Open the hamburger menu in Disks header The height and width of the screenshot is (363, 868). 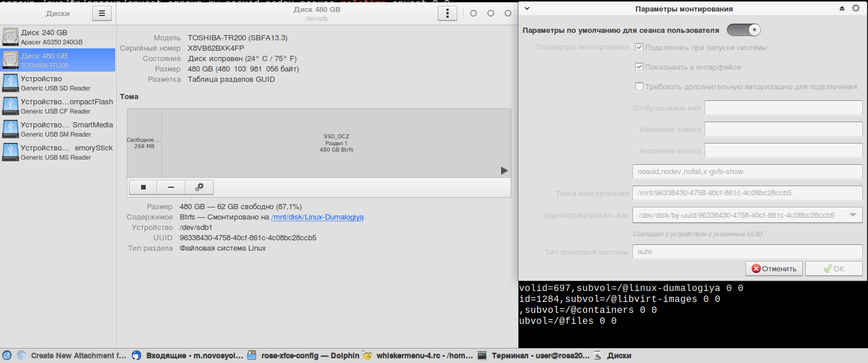tap(102, 13)
